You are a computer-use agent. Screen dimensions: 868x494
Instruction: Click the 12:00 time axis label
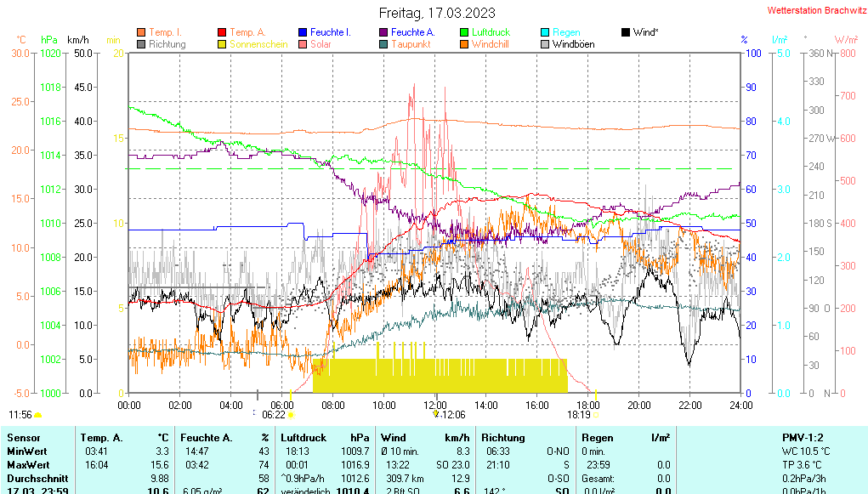click(435, 405)
